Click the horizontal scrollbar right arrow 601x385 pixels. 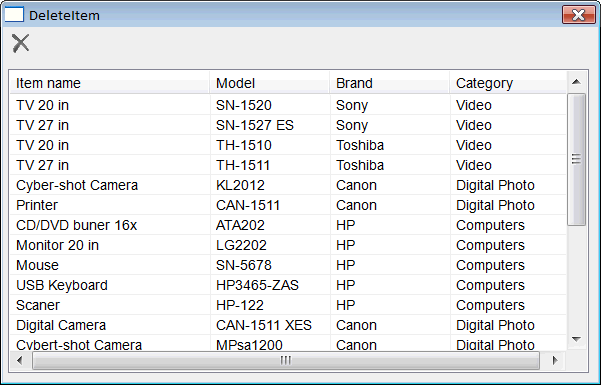point(555,360)
